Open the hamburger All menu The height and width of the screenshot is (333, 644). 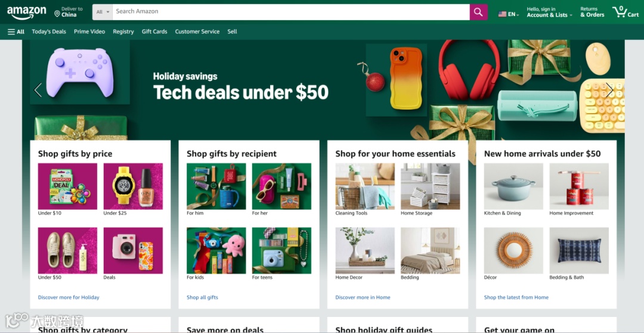coord(16,32)
